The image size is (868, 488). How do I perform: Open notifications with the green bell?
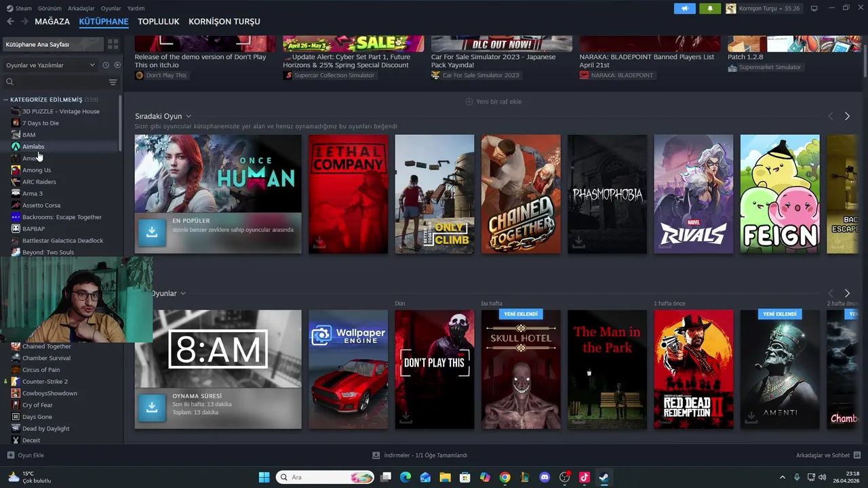710,8
